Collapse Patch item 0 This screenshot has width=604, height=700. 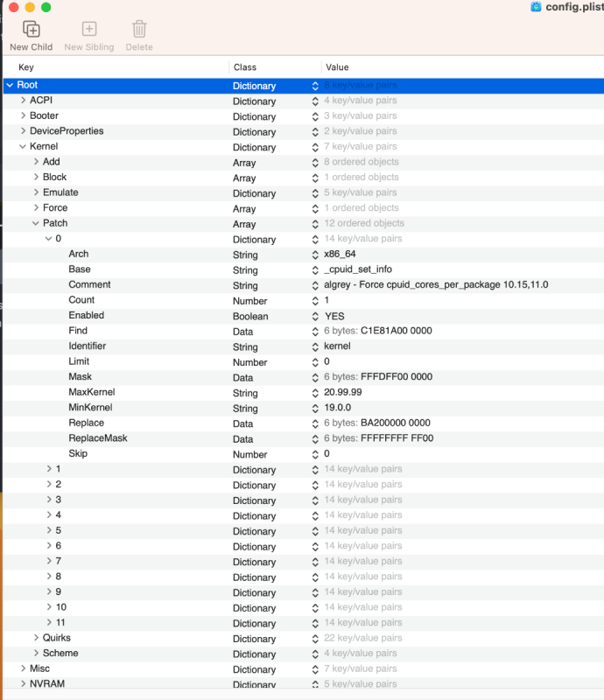tap(49, 238)
